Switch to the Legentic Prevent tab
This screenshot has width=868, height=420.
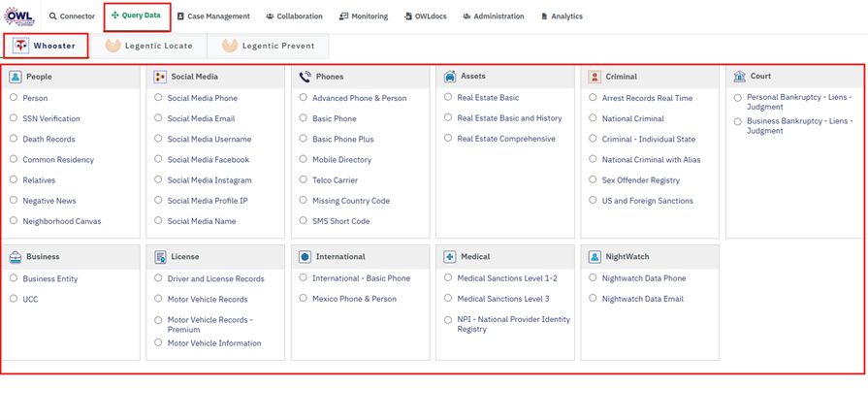point(269,46)
